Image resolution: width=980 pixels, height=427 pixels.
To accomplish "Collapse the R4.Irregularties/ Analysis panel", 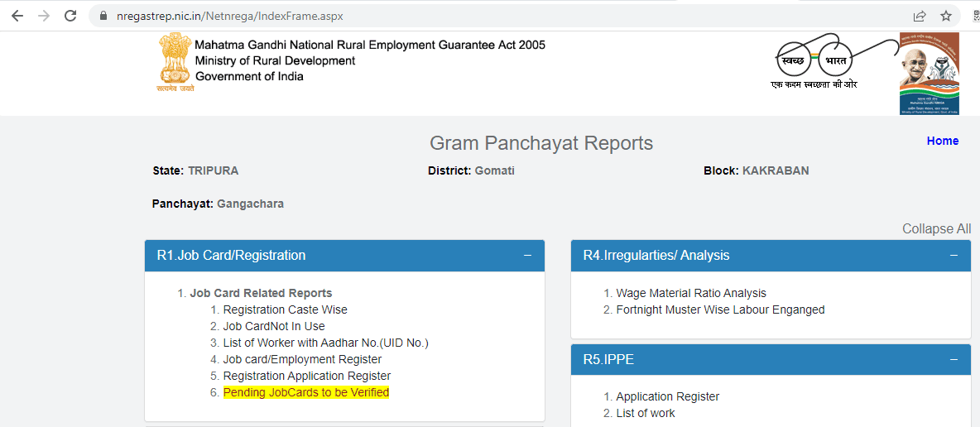I will (x=954, y=255).
